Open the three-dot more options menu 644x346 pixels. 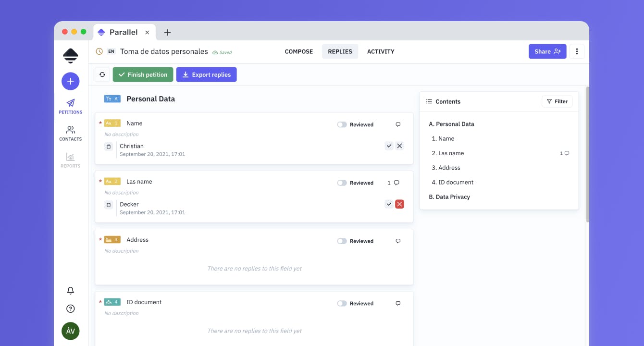pos(577,51)
